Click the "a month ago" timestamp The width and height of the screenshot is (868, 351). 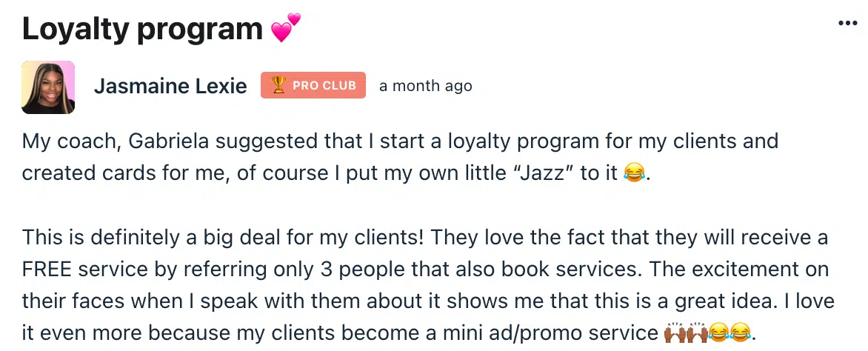coord(425,86)
